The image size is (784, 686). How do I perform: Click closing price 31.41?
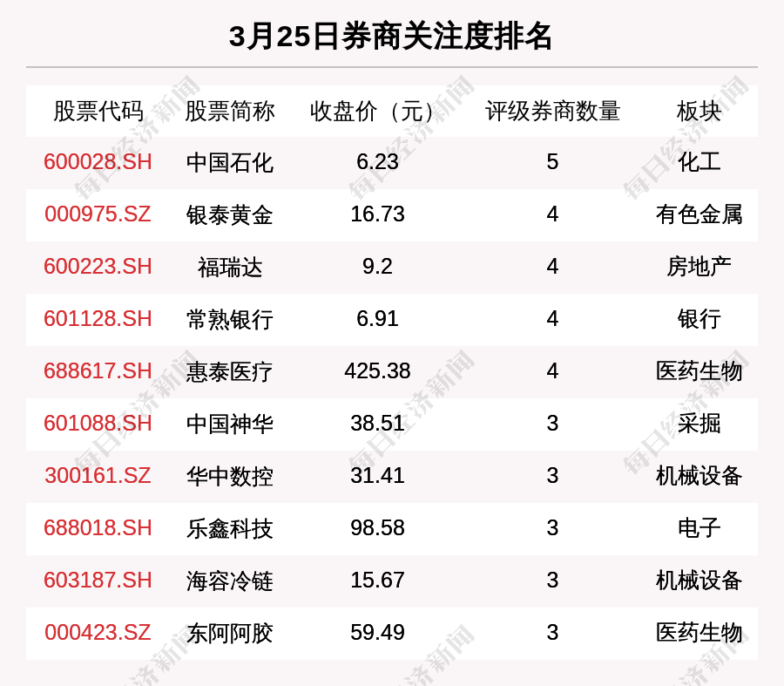377,476
